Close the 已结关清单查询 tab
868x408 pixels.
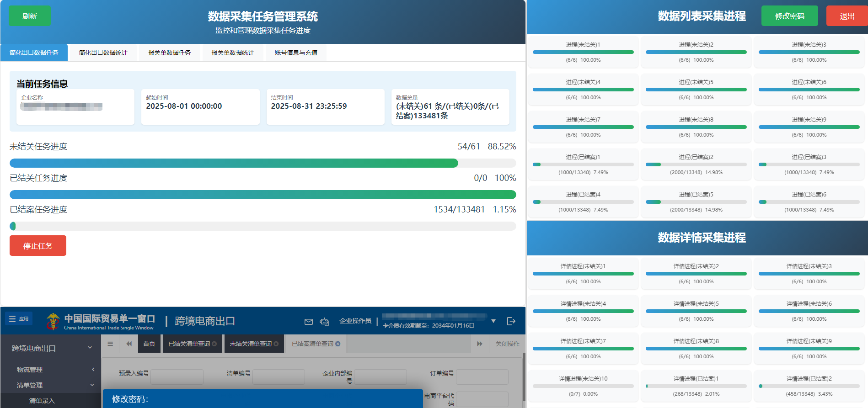click(x=214, y=344)
